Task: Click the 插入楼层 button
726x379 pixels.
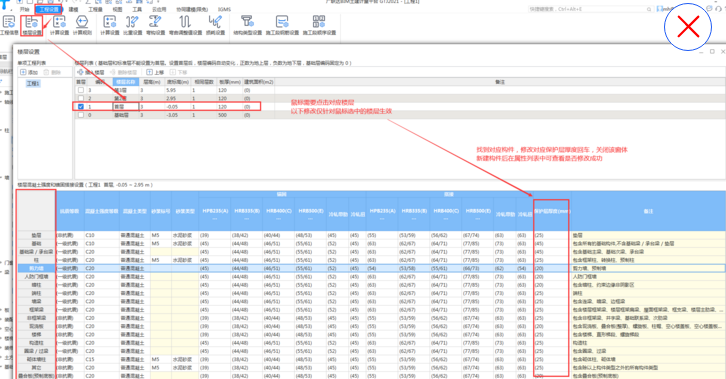Action: point(91,72)
